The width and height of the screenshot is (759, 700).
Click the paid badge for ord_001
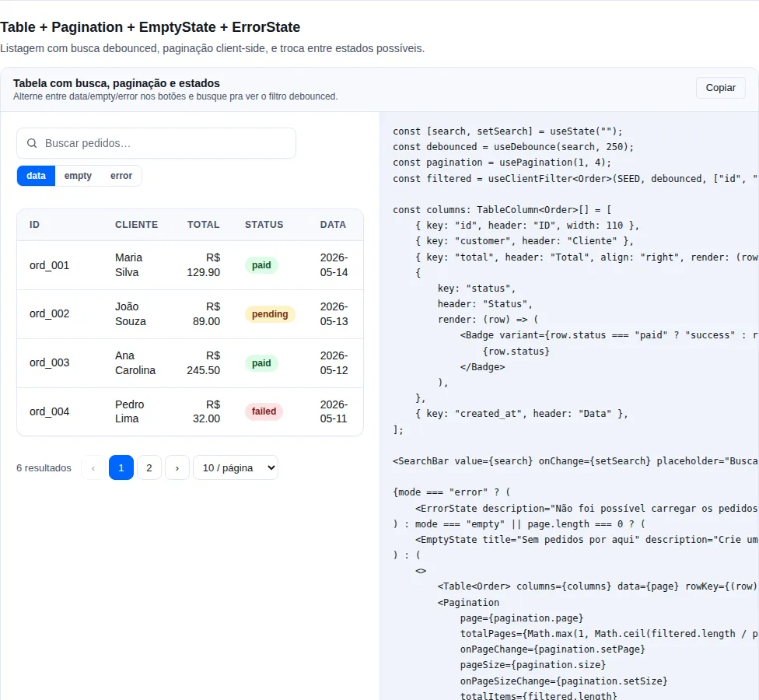(x=261, y=265)
